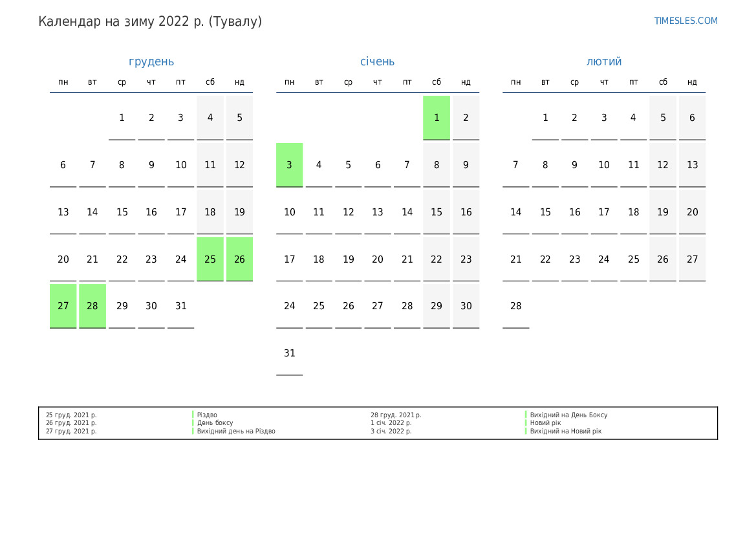Click the День боксу legend entry

click(215, 422)
